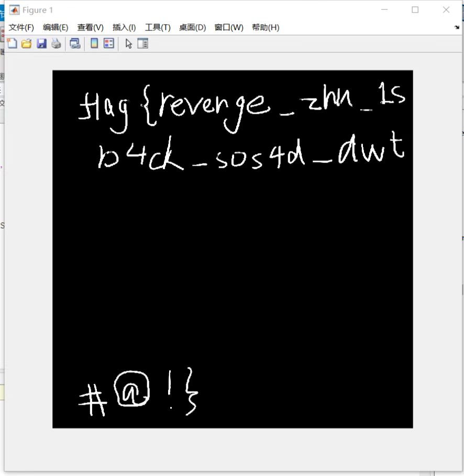This screenshot has width=464, height=476.
Task: Click the MATLAB logo in the title bar
Action: coord(14,10)
